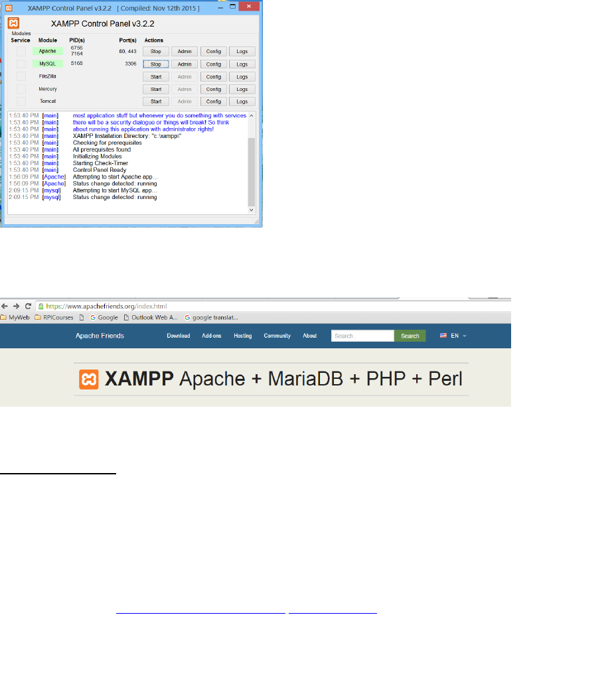
Task: Toggle the Tomcat service checkbox
Action: click(21, 102)
